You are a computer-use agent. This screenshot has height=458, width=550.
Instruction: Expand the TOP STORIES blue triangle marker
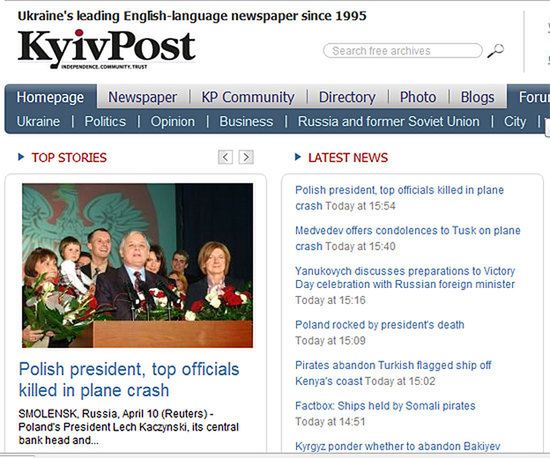[x=21, y=157]
